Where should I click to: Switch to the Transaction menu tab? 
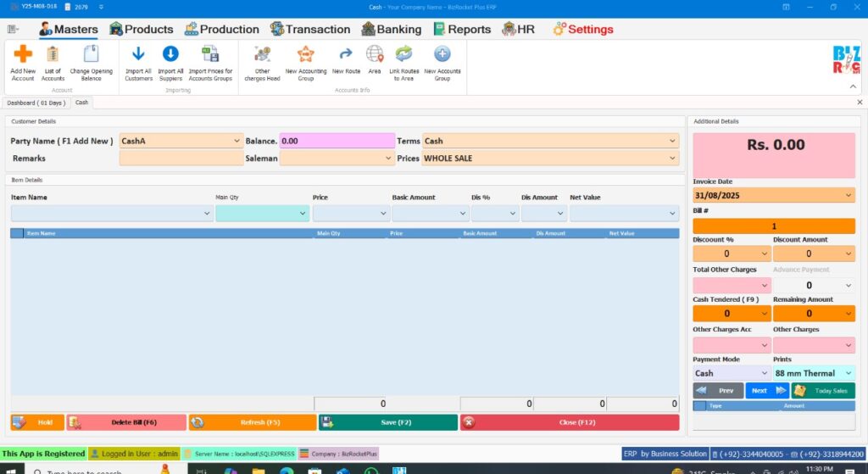pyautogui.click(x=310, y=29)
